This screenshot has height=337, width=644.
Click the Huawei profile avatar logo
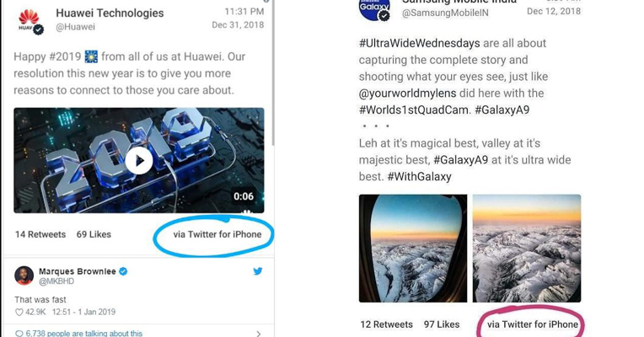[30, 21]
